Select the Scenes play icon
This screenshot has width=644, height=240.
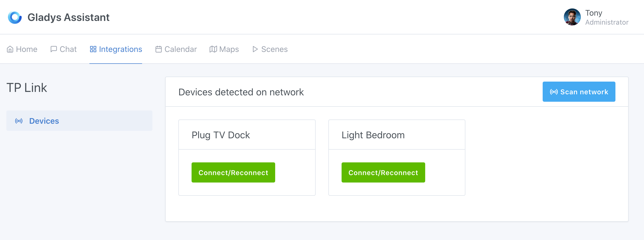coord(255,49)
